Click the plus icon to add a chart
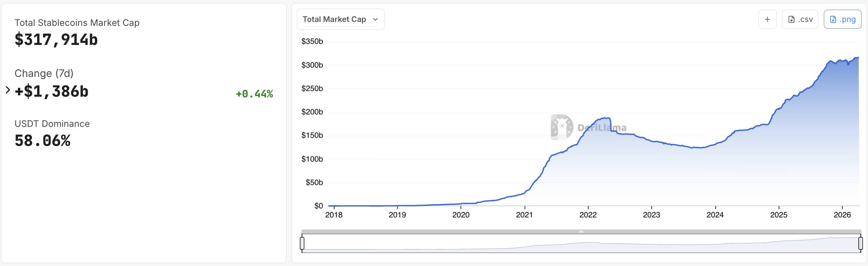Screen dimensions: 868x266 pos(767,19)
